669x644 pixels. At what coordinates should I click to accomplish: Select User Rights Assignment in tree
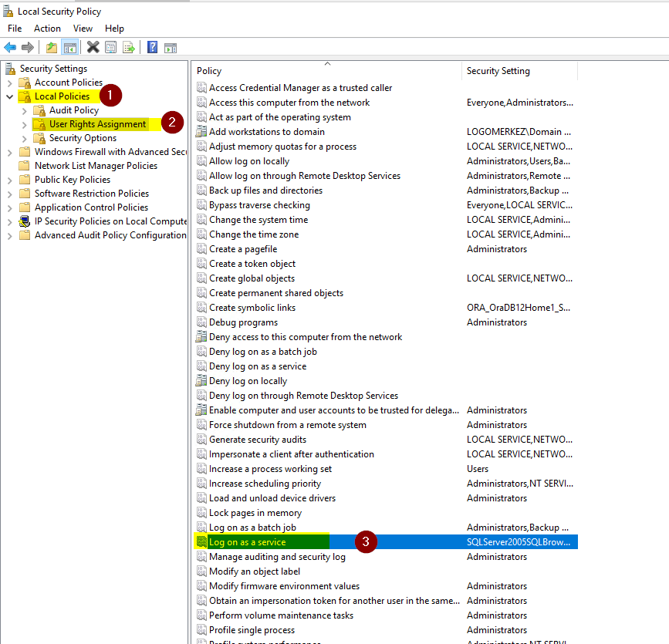97,124
